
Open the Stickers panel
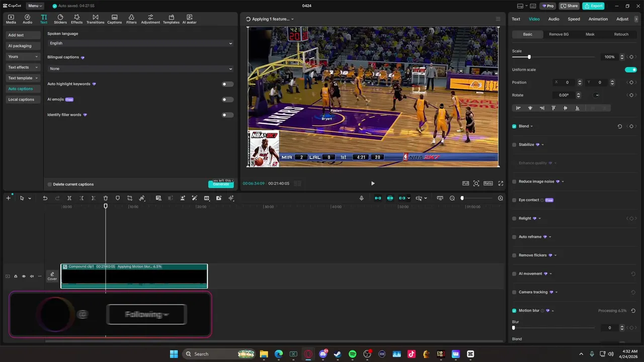coord(60,19)
